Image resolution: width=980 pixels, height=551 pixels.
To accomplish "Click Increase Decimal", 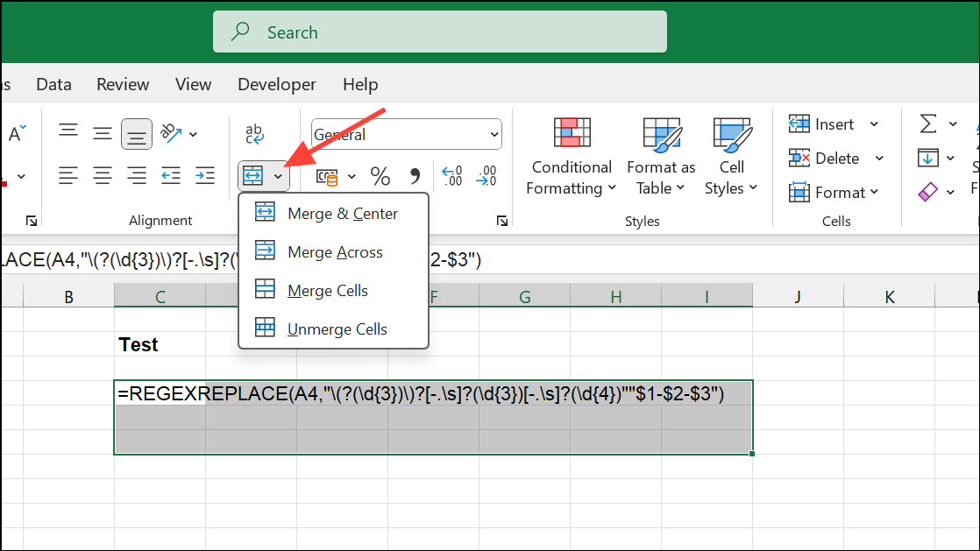I will 452,175.
